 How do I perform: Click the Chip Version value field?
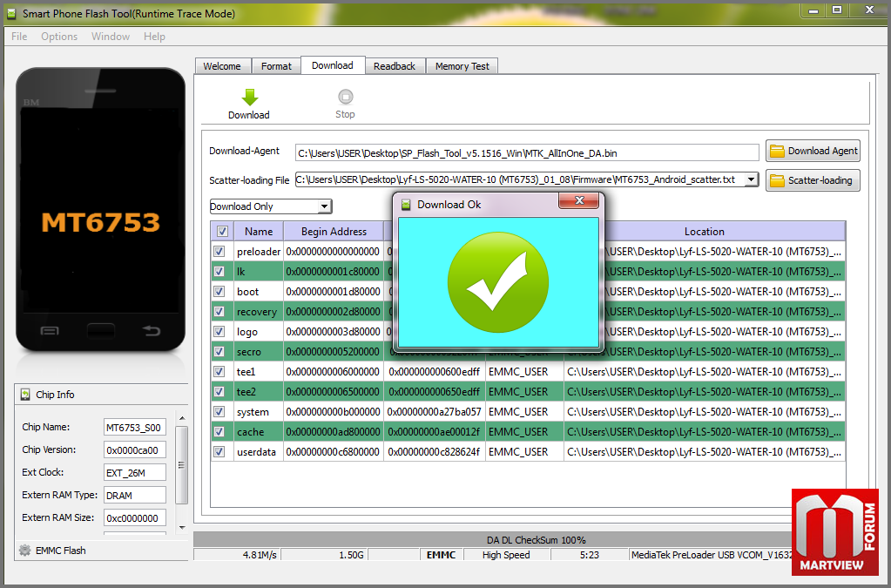(135, 450)
